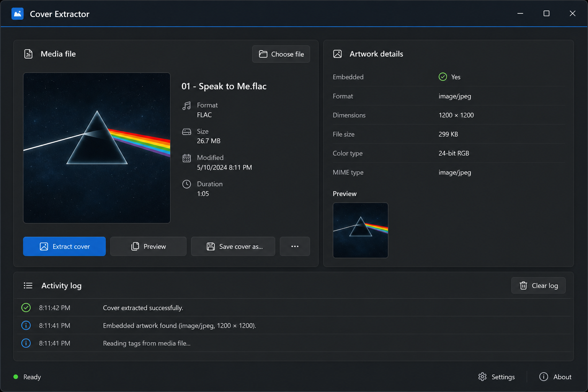The width and height of the screenshot is (588, 392).
Task: Click the Clear log button label
Action: [545, 286]
